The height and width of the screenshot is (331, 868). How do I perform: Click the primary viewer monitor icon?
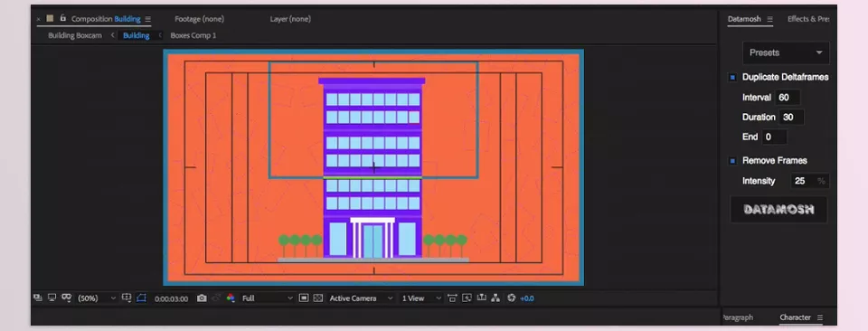52,298
